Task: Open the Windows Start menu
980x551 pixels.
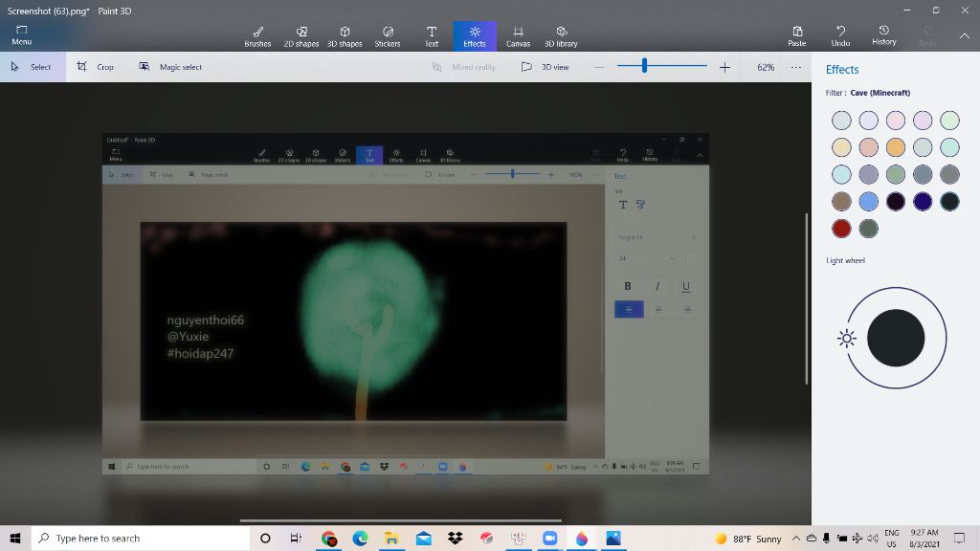Action: click(x=15, y=538)
